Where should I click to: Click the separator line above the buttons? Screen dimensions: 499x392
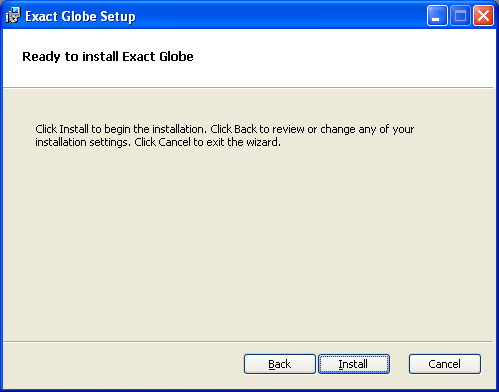[248, 342]
